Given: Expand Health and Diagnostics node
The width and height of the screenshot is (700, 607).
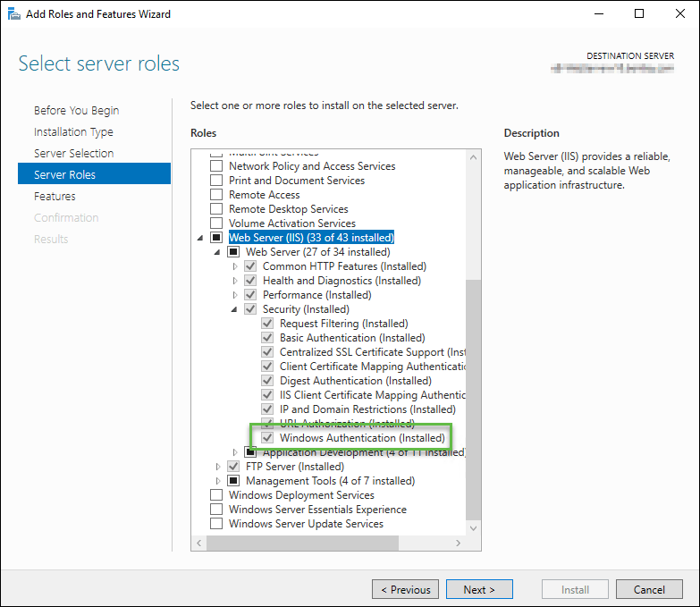Looking at the screenshot, I should click(x=235, y=281).
